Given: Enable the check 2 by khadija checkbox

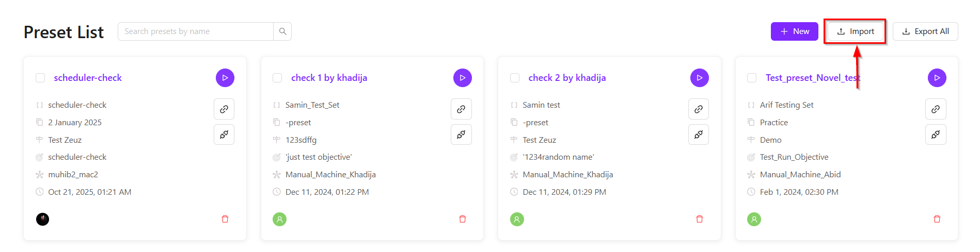Looking at the screenshot, I should (x=515, y=78).
